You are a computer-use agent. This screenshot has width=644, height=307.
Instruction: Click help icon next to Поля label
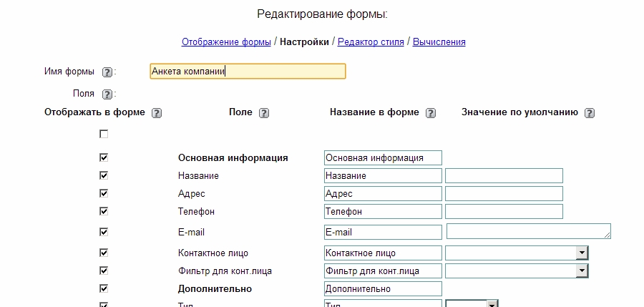(x=107, y=94)
